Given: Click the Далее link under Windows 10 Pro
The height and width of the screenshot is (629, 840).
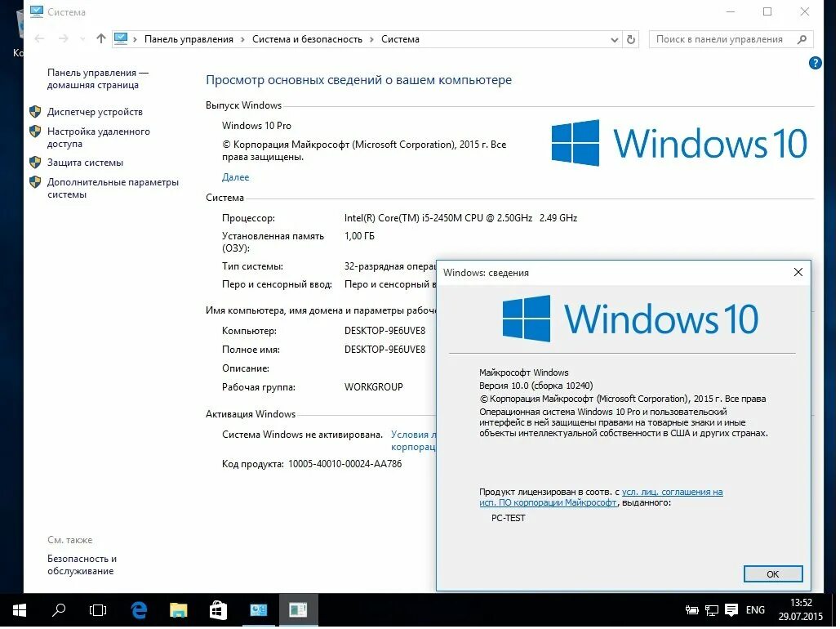Looking at the screenshot, I should tap(235, 177).
